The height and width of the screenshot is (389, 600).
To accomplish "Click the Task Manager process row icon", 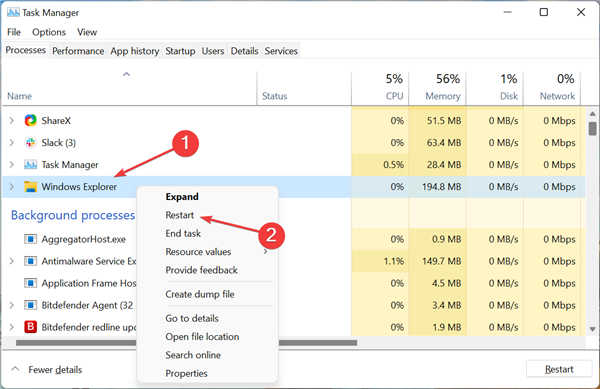I will click(30, 165).
